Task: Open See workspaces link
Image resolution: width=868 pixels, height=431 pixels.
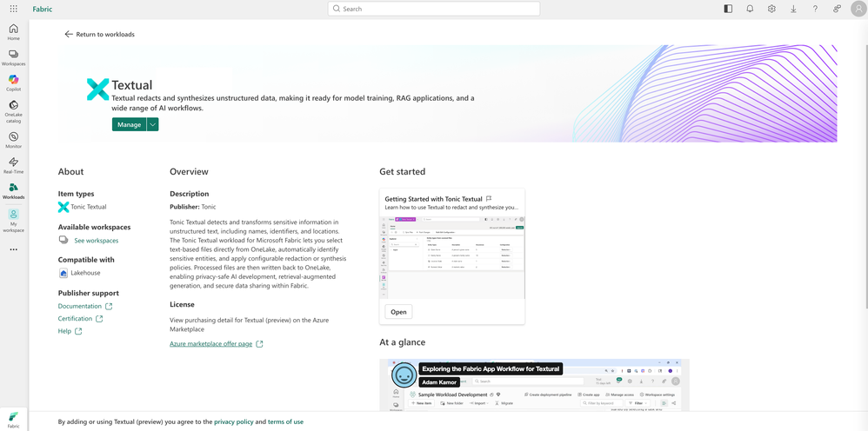Action: 97,241
